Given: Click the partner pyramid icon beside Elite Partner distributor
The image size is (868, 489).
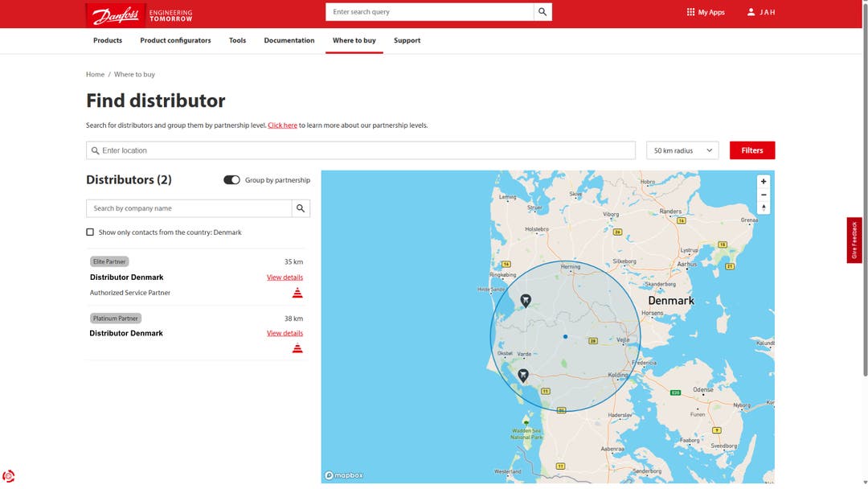Looking at the screenshot, I should 297,292.
